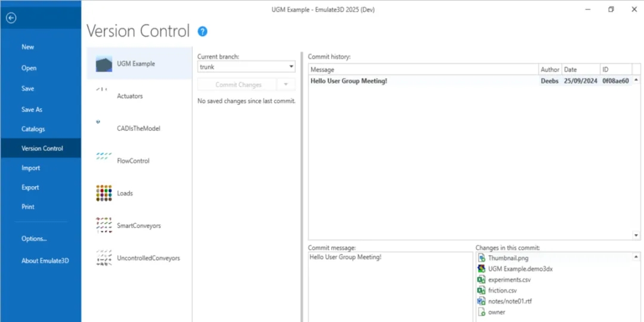Sort commits by ID column header
This screenshot has height=322, width=644.
tap(615, 70)
